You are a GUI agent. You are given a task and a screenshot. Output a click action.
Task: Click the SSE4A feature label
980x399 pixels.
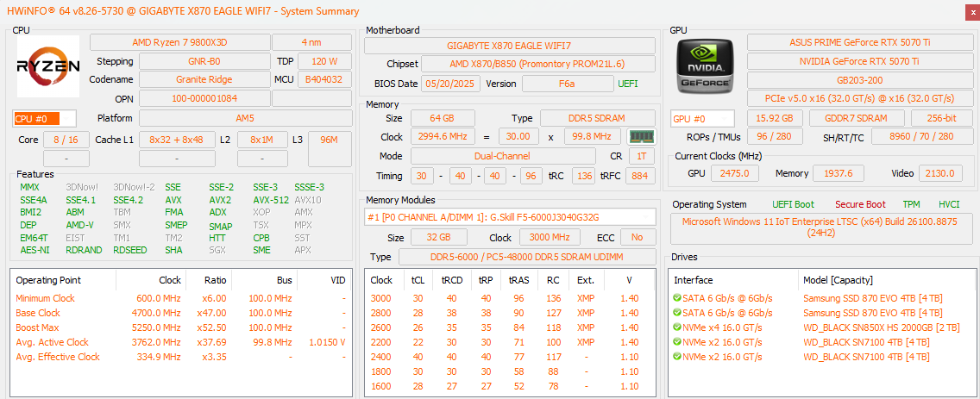click(x=33, y=200)
